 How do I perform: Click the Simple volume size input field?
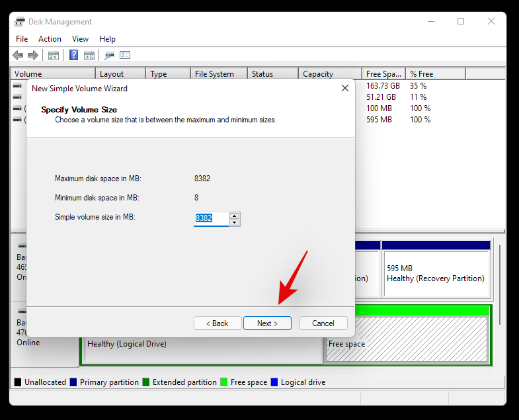[x=211, y=219]
